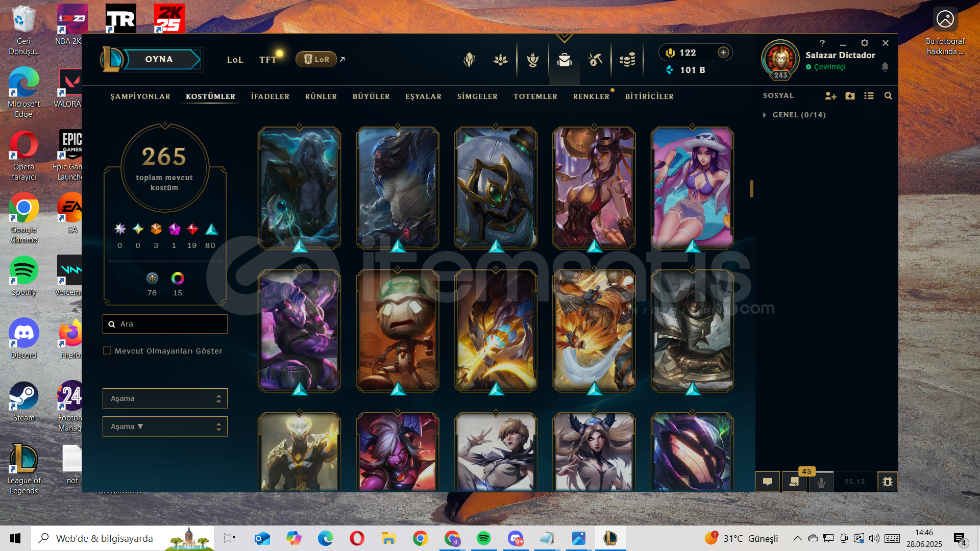
Task: Enable Mevcut Olmayanları Göster checkbox
Action: 107,350
